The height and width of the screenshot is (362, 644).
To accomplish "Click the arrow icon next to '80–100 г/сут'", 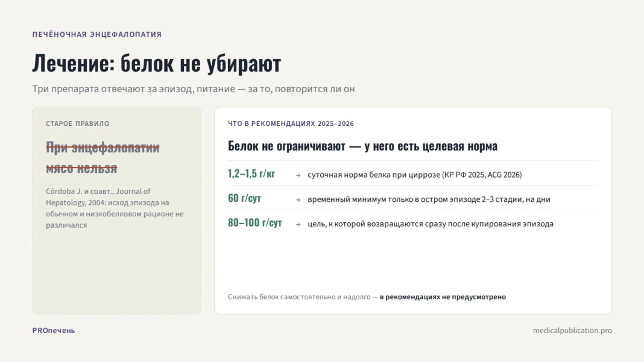I will 298,225.
